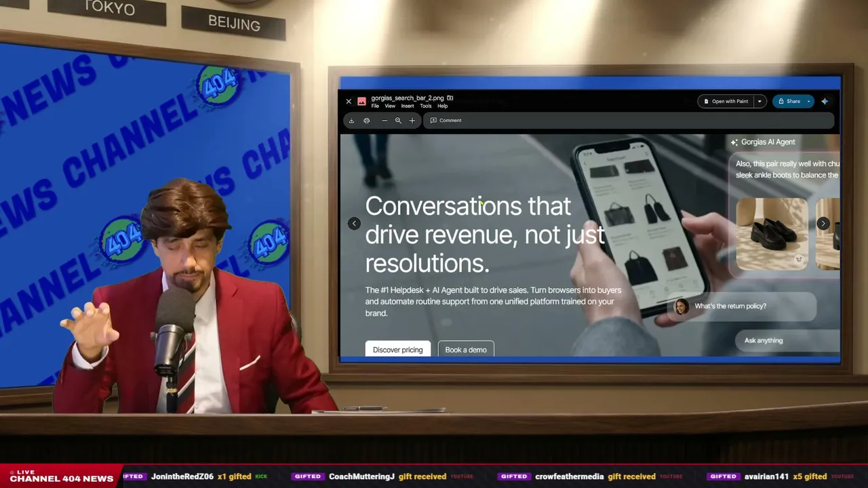Open the File menu

375,106
